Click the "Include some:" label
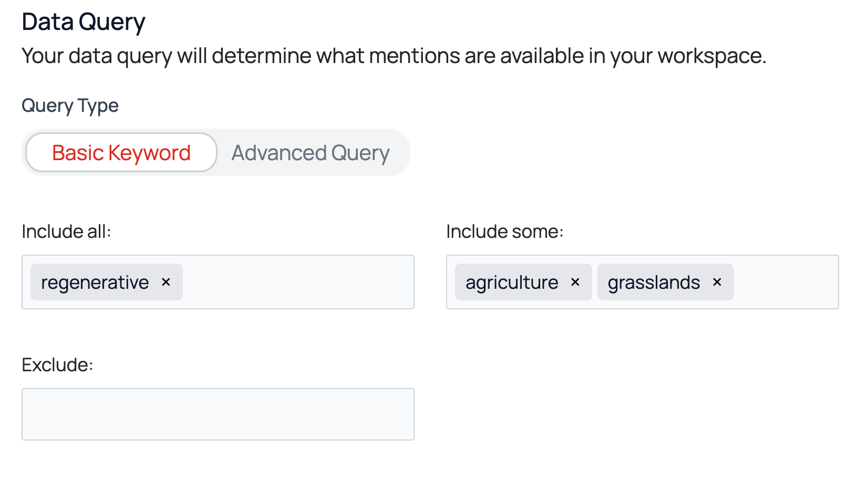868x481 pixels. click(x=504, y=232)
